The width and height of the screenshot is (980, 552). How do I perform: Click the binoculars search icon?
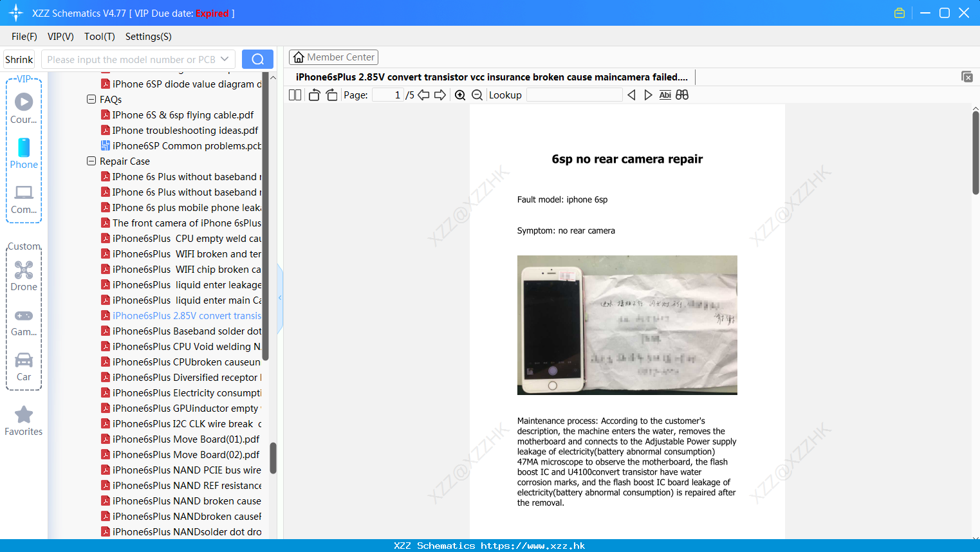tap(682, 95)
